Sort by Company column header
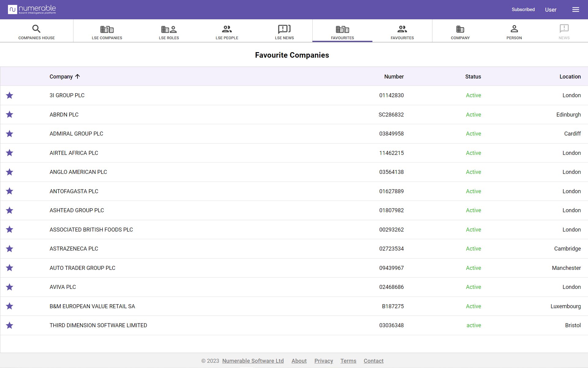 pyautogui.click(x=61, y=77)
